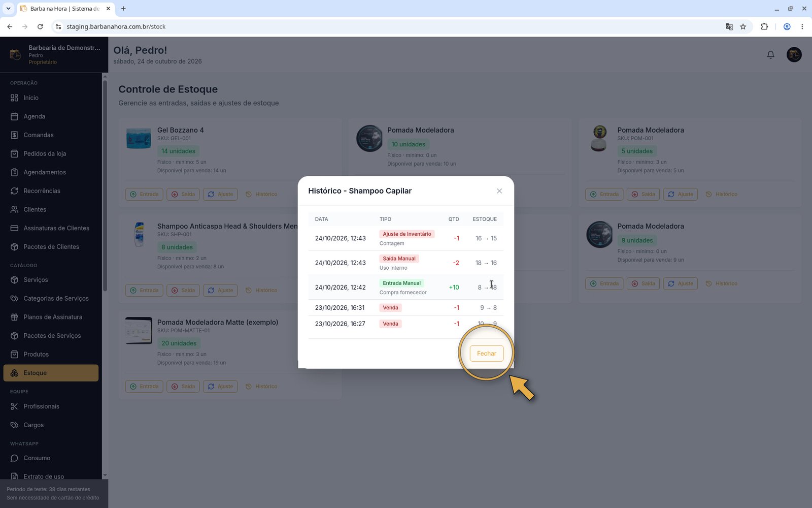Open Assinaturas de Clientes
Viewport: 812px width, 508px height.
(51, 228)
